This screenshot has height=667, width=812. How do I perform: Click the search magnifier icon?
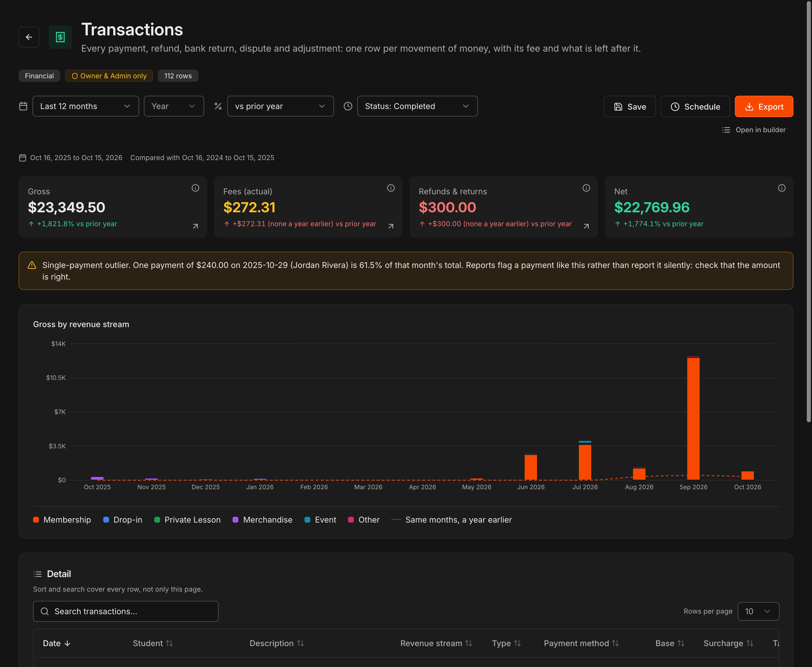point(45,611)
